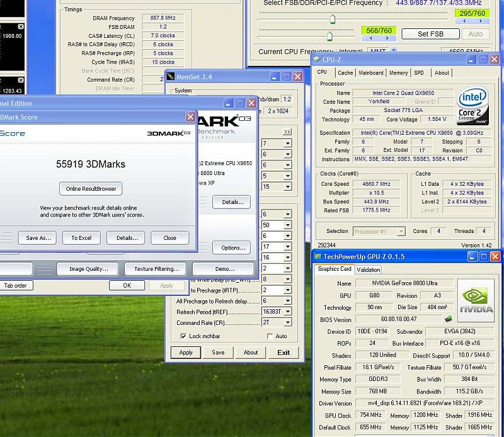Click the lower slider thumb near 568/760
The image size is (504, 437).
click(329, 36)
